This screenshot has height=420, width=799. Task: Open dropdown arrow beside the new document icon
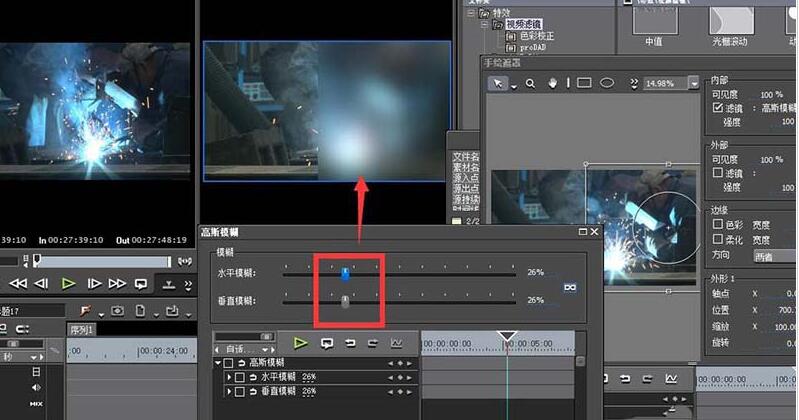point(156,314)
